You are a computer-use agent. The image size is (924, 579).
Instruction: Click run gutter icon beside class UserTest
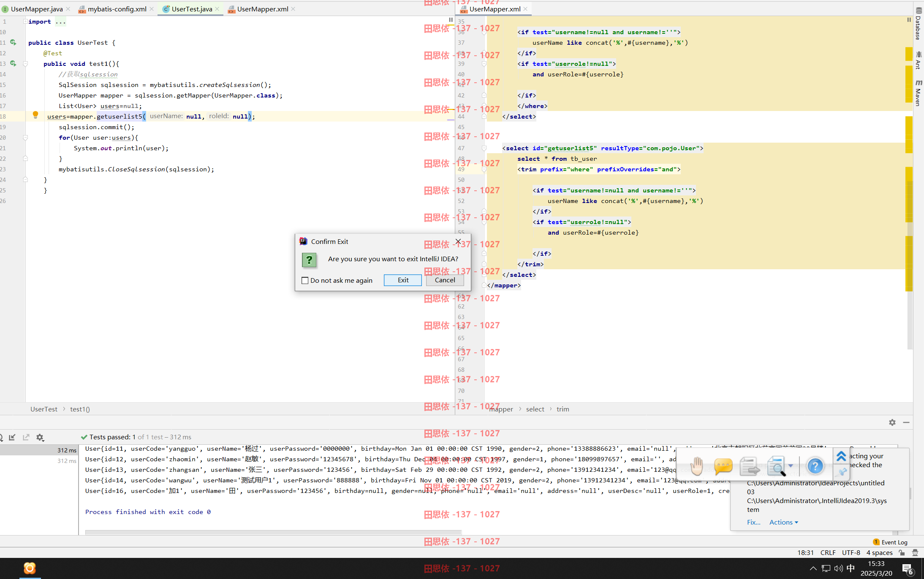pos(13,42)
